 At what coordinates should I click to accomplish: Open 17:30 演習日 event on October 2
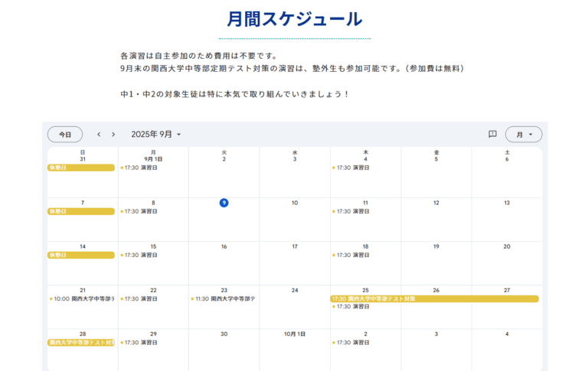351,343
